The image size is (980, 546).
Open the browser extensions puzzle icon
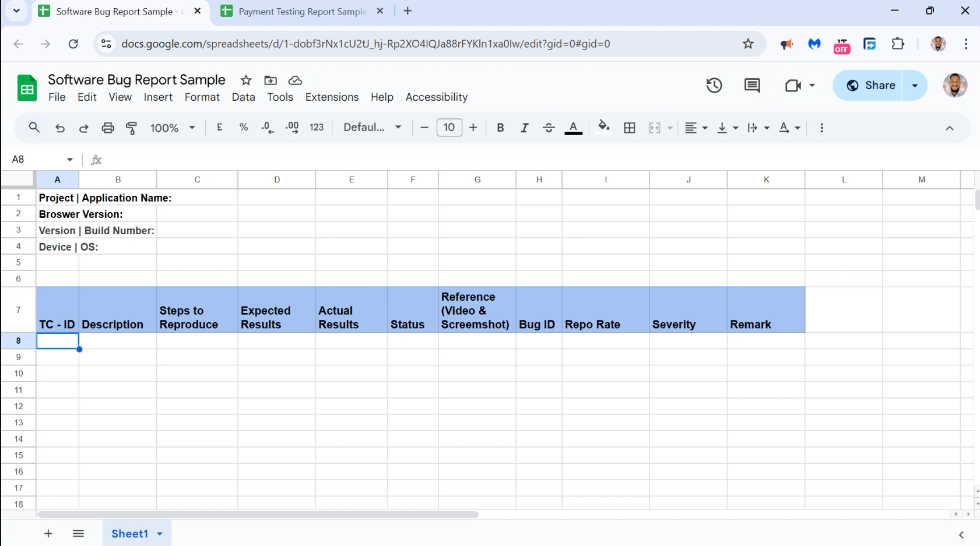click(898, 44)
